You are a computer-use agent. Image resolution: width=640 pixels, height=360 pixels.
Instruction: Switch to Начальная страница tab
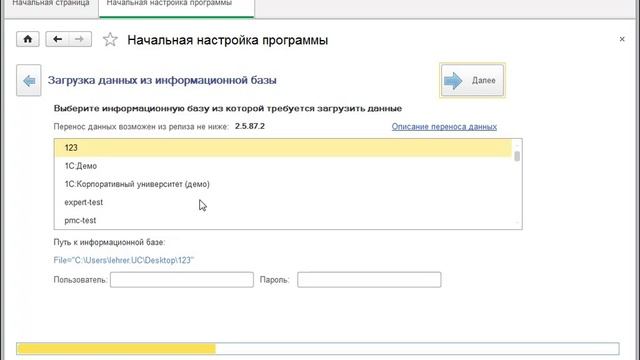click(51, 4)
